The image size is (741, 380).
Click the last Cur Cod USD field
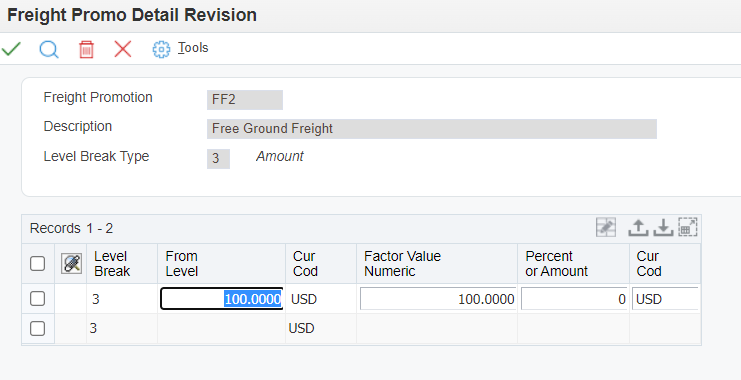pyautogui.click(x=665, y=299)
